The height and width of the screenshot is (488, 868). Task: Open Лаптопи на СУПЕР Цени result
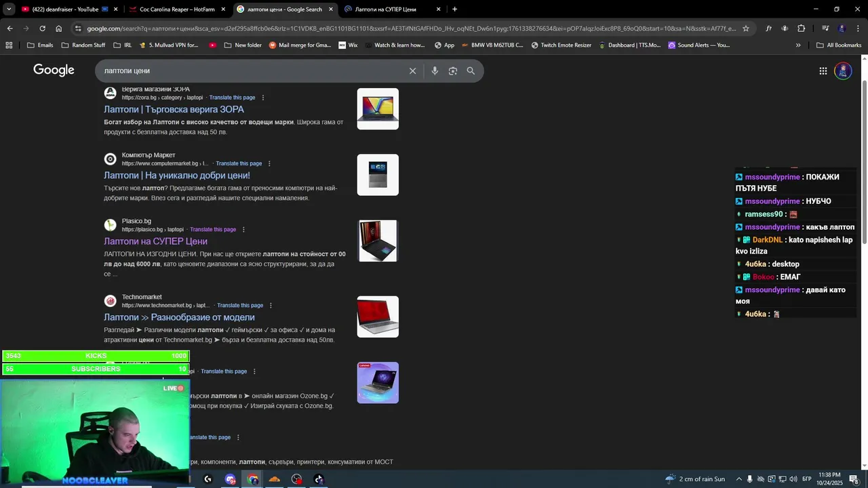pos(155,241)
